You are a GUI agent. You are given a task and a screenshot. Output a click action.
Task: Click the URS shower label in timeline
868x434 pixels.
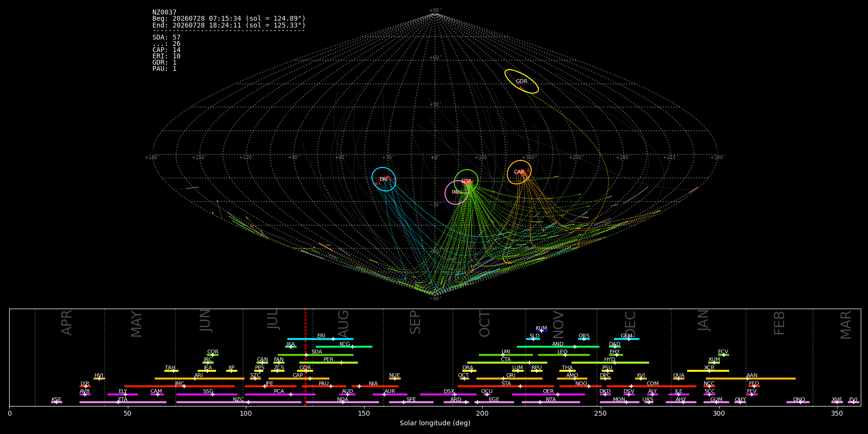pyautogui.click(x=648, y=400)
